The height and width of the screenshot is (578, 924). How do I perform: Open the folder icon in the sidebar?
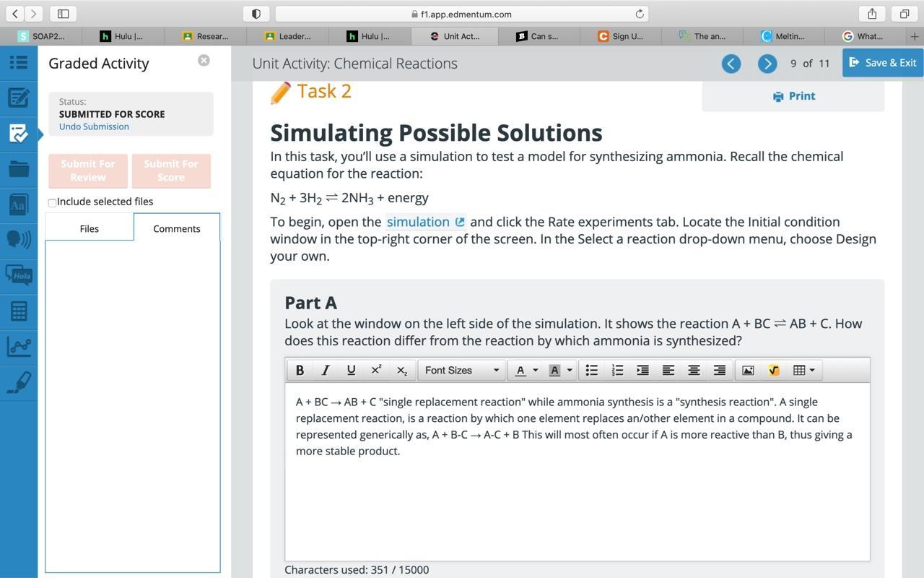(19, 169)
